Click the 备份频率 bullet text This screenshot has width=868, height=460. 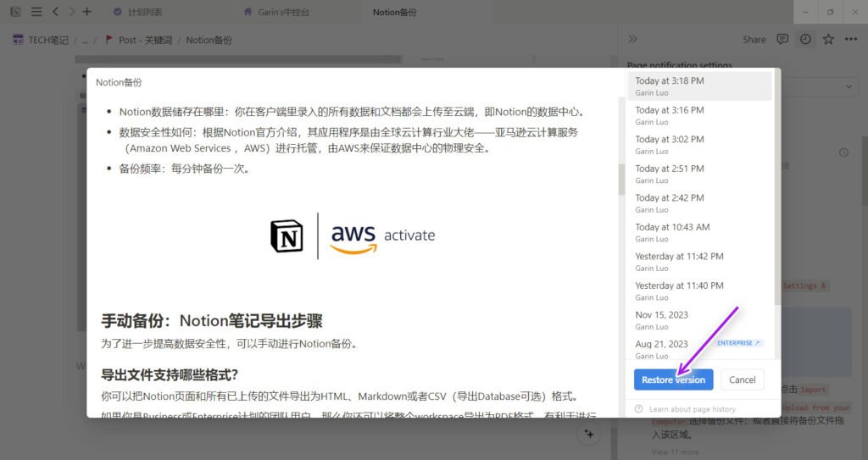(185, 169)
